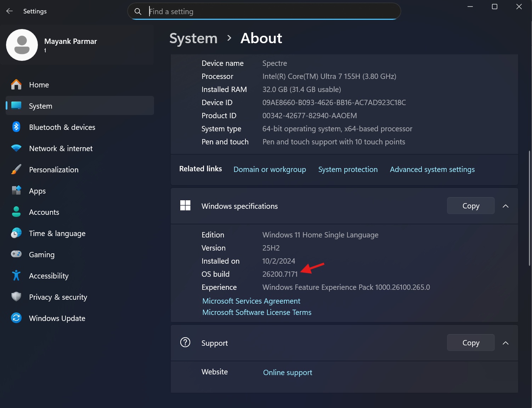Open Online support website
Viewport: 532px width, 408px height.
click(x=287, y=372)
